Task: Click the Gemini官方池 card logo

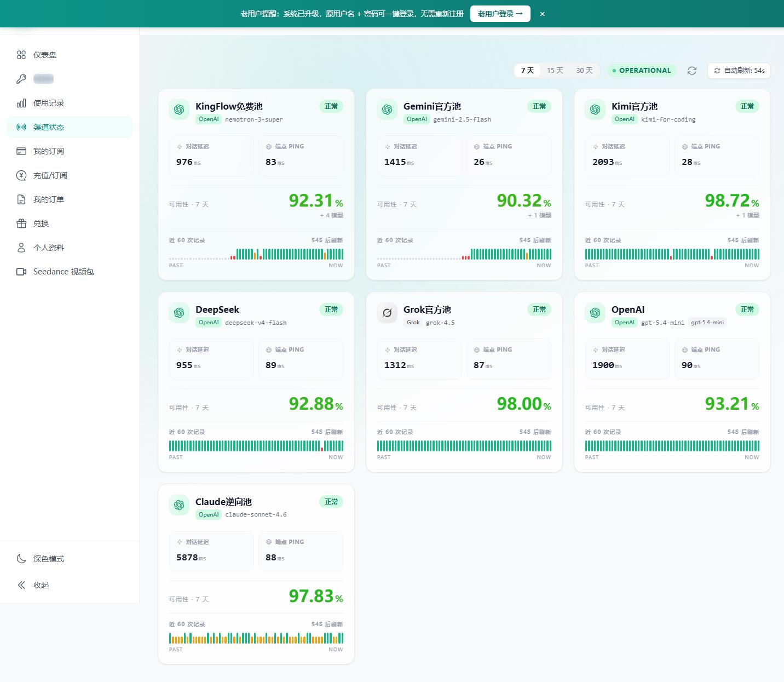Action: coord(387,110)
